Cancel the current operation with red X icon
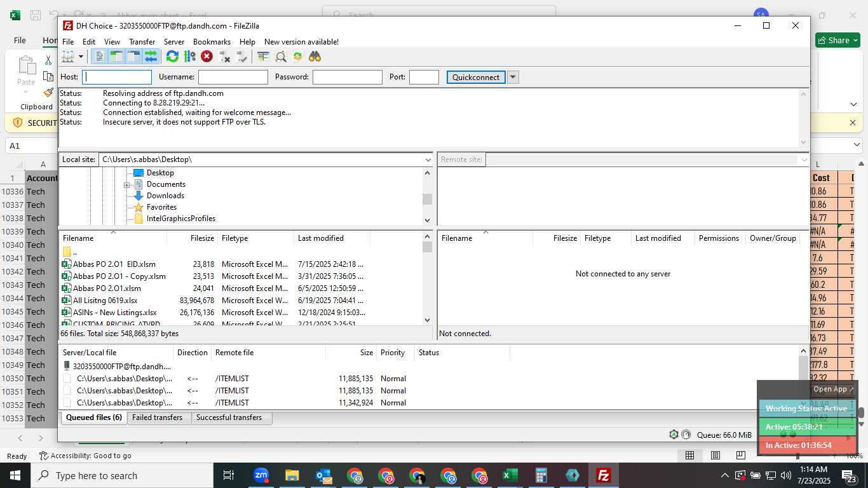The image size is (868, 488). (207, 57)
